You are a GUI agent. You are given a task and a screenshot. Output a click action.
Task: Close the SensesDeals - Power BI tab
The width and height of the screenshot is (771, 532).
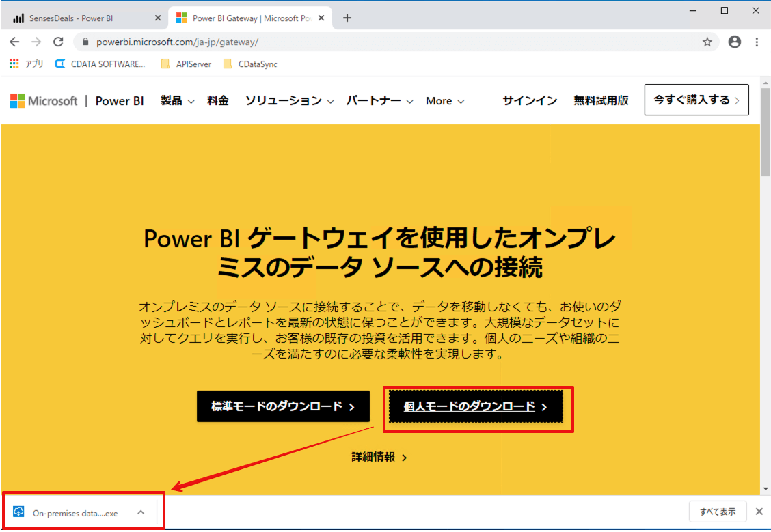[157, 18]
